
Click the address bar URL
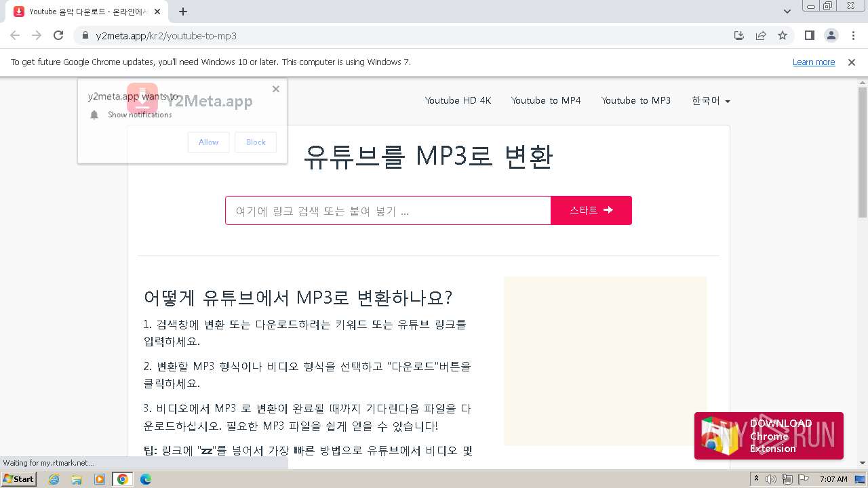tap(166, 35)
